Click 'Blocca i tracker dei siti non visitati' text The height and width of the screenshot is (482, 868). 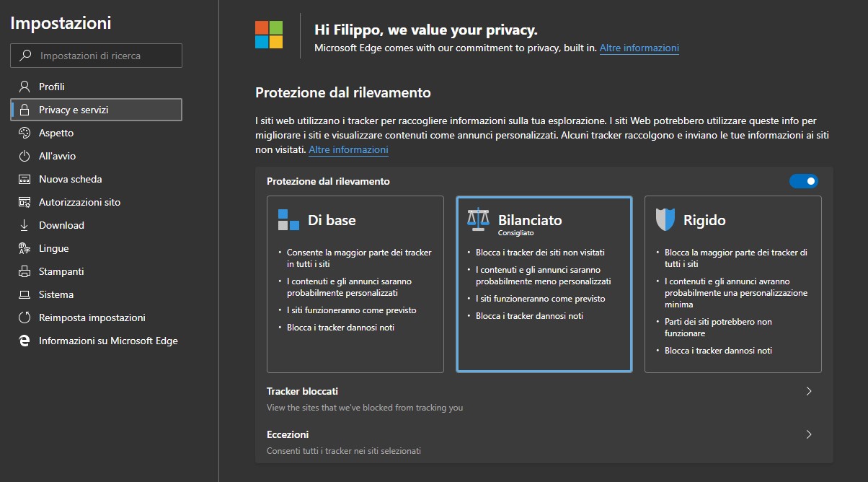(x=540, y=253)
